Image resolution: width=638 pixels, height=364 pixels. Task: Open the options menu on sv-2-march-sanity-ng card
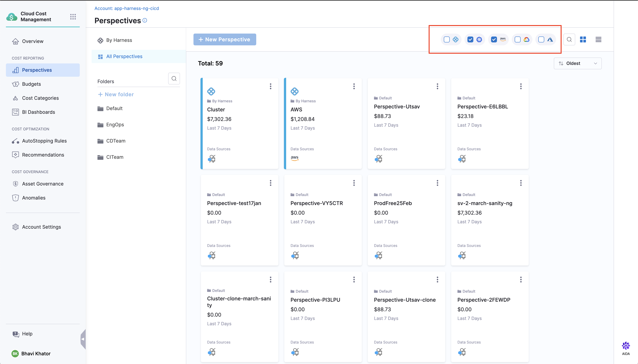(521, 183)
